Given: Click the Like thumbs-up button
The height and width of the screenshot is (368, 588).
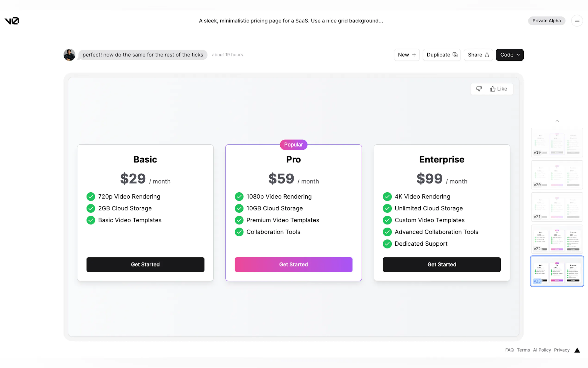Looking at the screenshot, I should tap(498, 89).
